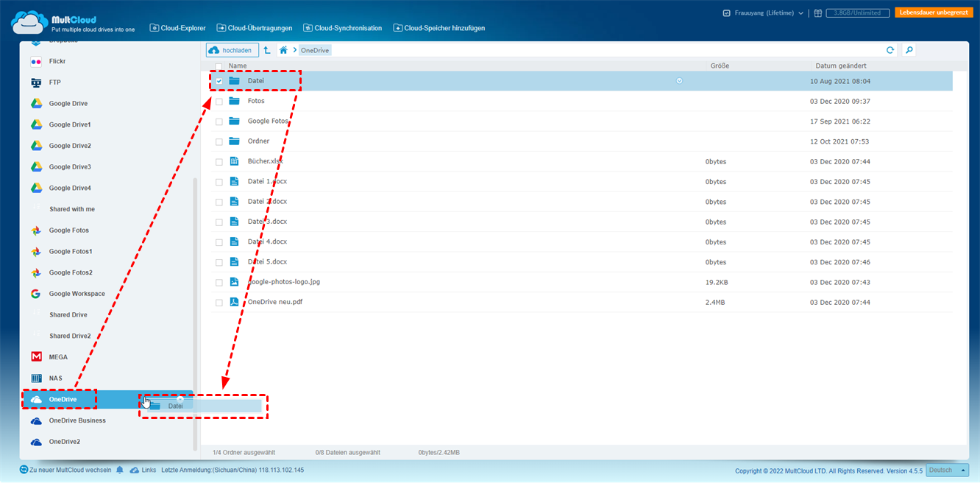
Task: Sort by the Datum geändert column
Action: pos(840,66)
